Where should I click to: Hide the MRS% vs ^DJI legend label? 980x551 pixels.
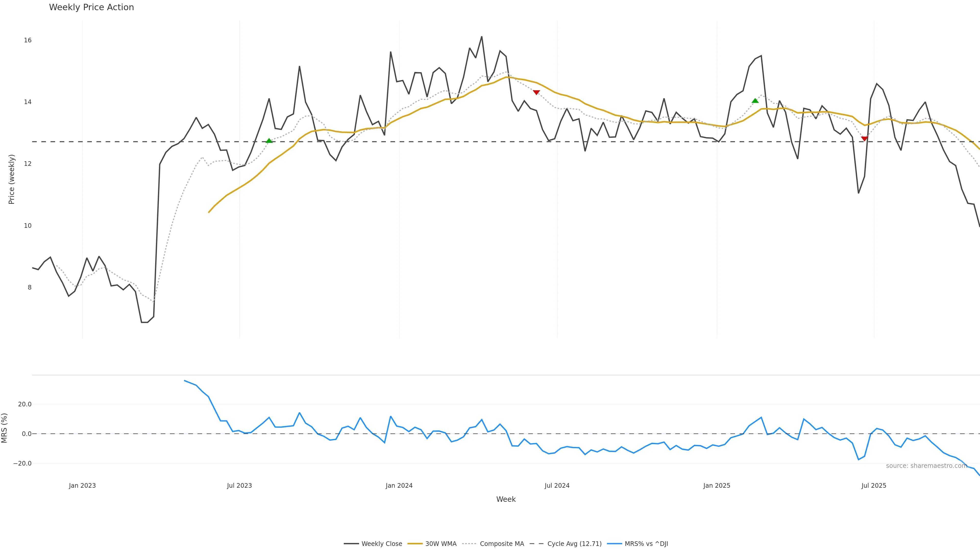click(646, 544)
